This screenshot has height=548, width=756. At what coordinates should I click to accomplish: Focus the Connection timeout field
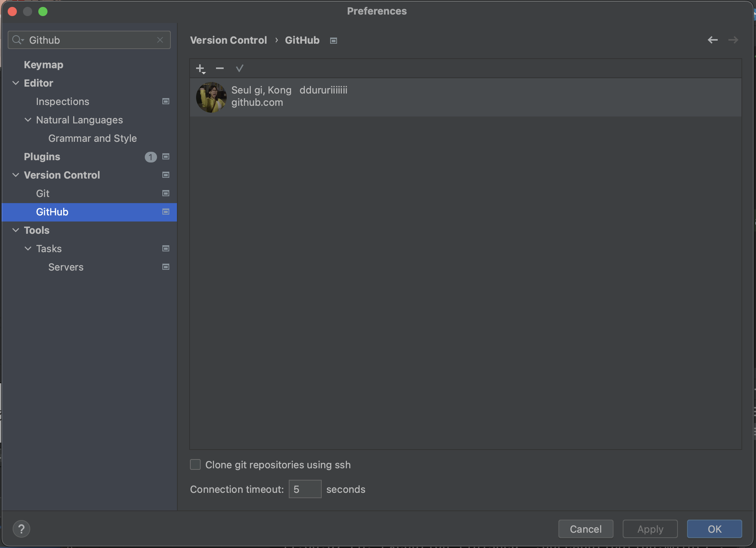tap(305, 489)
